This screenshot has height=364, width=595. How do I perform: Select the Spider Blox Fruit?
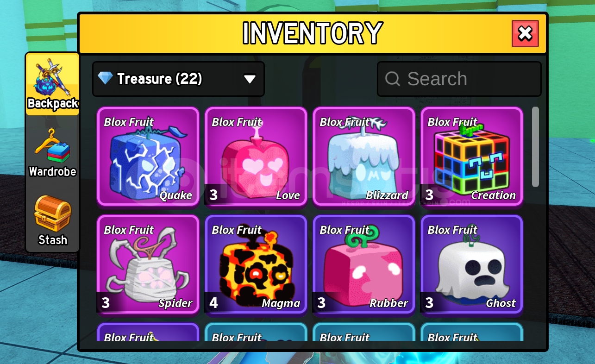tap(148, 264)
